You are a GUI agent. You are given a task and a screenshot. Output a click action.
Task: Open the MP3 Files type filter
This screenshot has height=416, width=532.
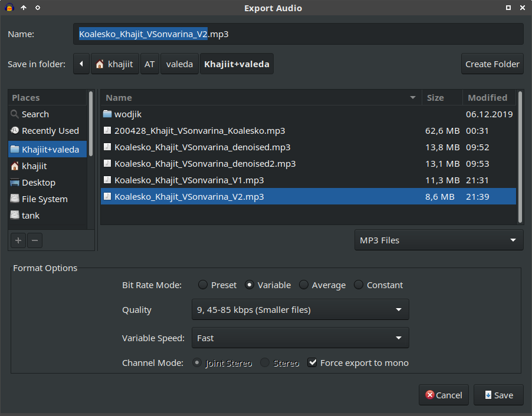(438, 240)
